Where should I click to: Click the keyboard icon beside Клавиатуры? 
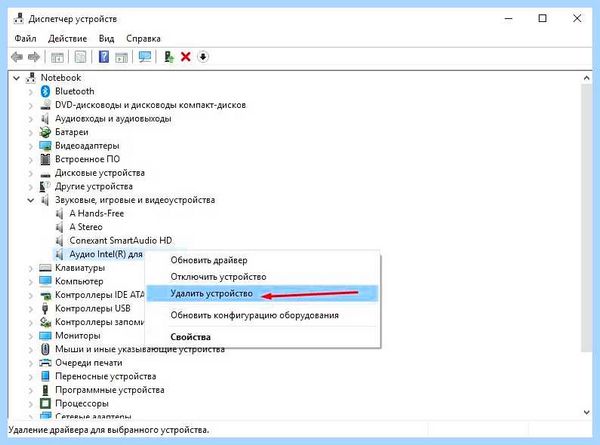45,268
